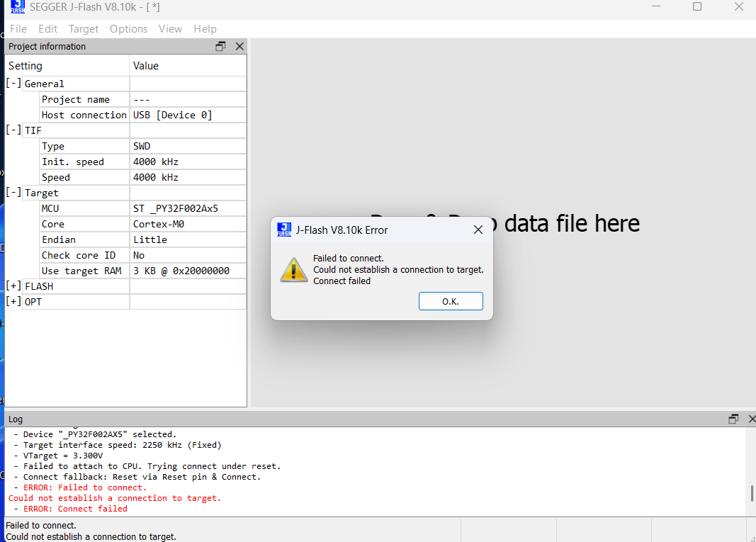The height and width of the screenshot is (542, 756).
Task: Open the File menu
Action: 18,29
